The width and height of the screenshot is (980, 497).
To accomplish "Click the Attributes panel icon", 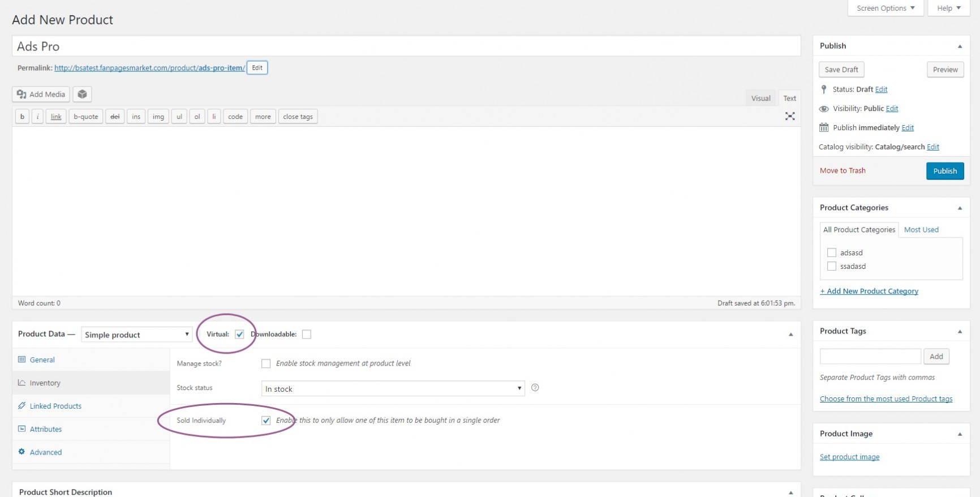I will [x=22, y=429].
